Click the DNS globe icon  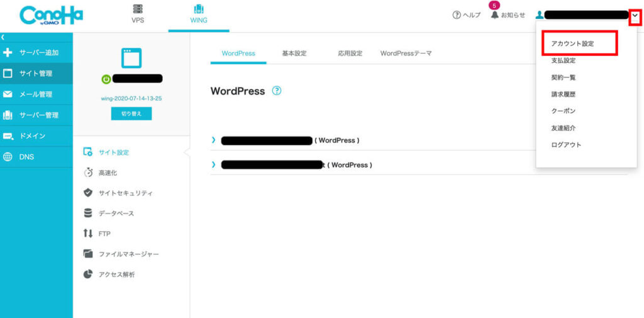(8, 157)
